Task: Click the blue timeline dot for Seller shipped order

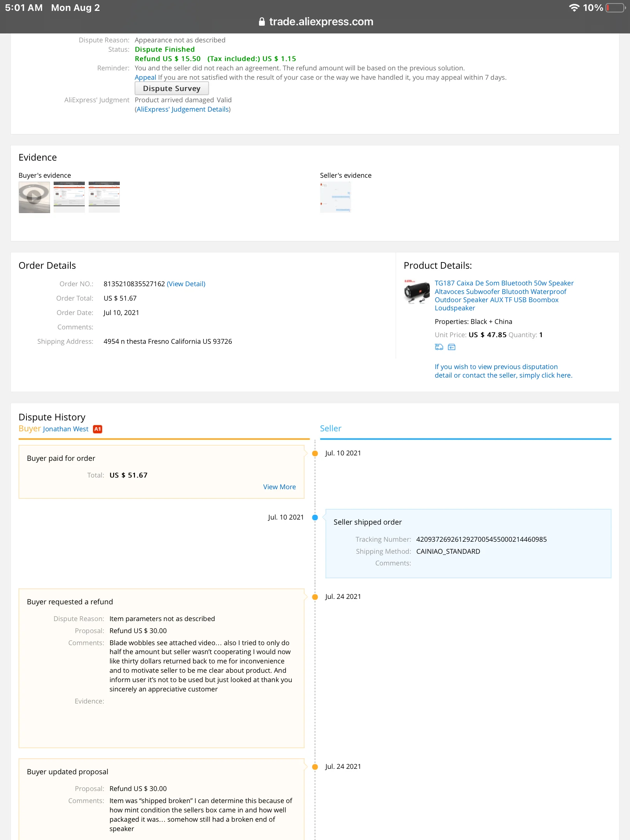Action: point(315,518)
